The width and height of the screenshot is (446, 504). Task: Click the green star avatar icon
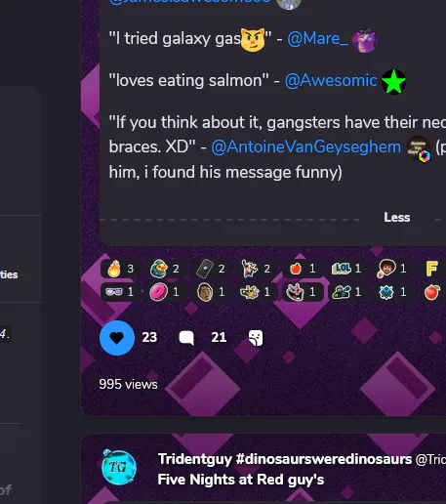point(393,81)
